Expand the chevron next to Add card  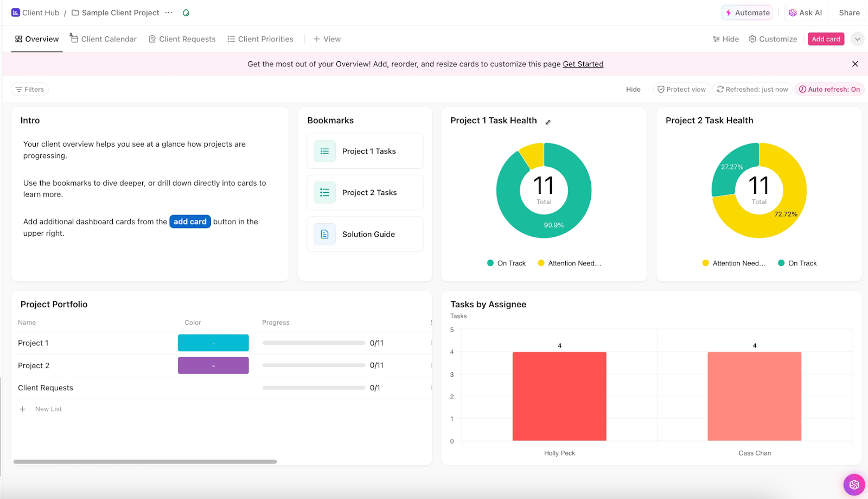[857, 39]
